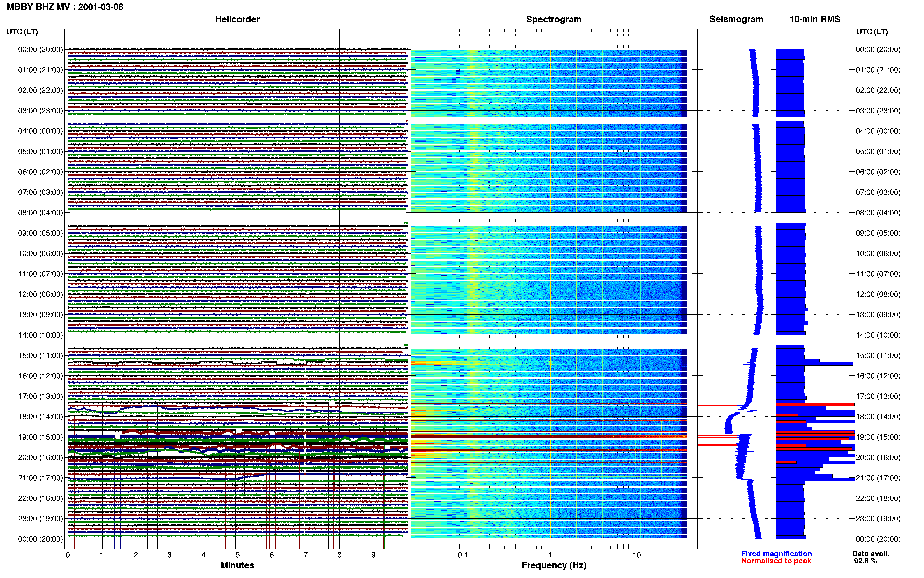Pick tick "6" on the Minutes axis
The width and height of the screenshot is (924, 578).
tap(272, 555)
